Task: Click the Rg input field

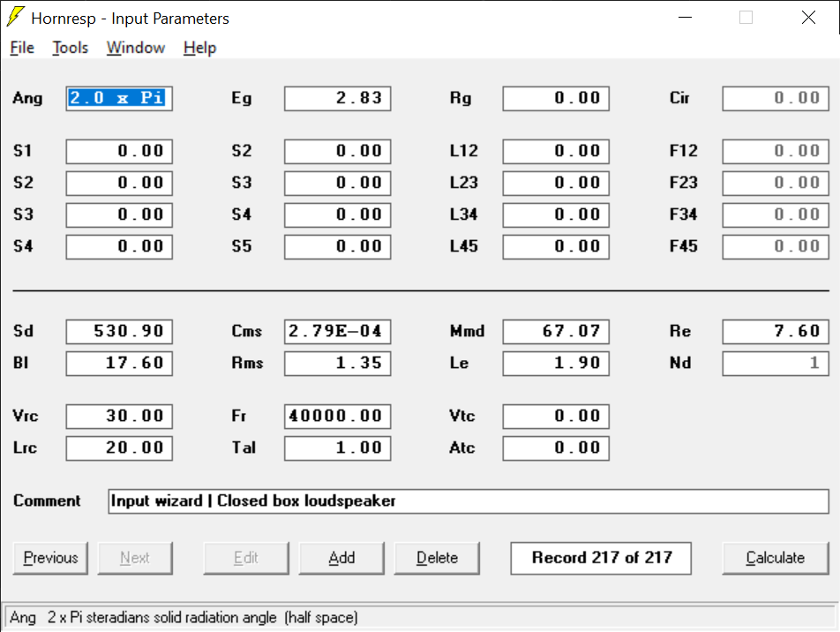Action: (x=556, y=99)
